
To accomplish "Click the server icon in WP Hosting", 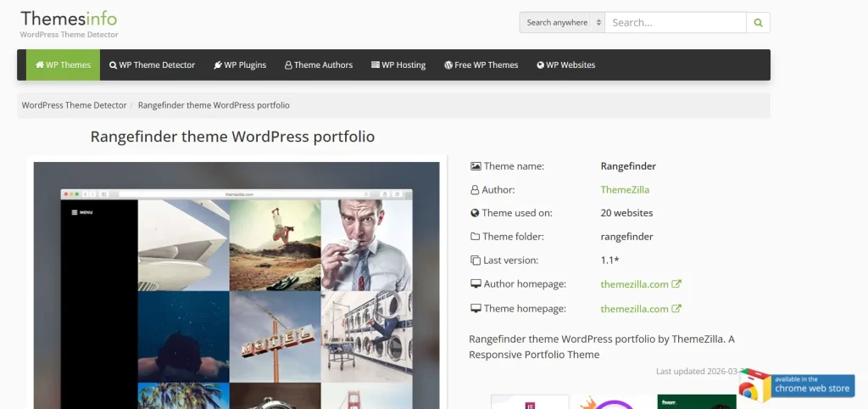I will coord(376,64).
